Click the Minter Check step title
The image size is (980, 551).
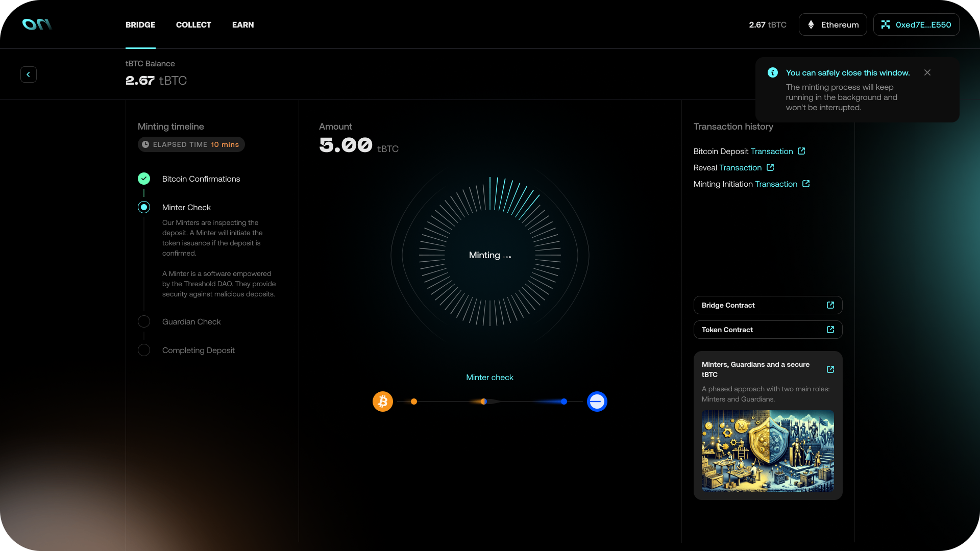click(x=186, y=207)
